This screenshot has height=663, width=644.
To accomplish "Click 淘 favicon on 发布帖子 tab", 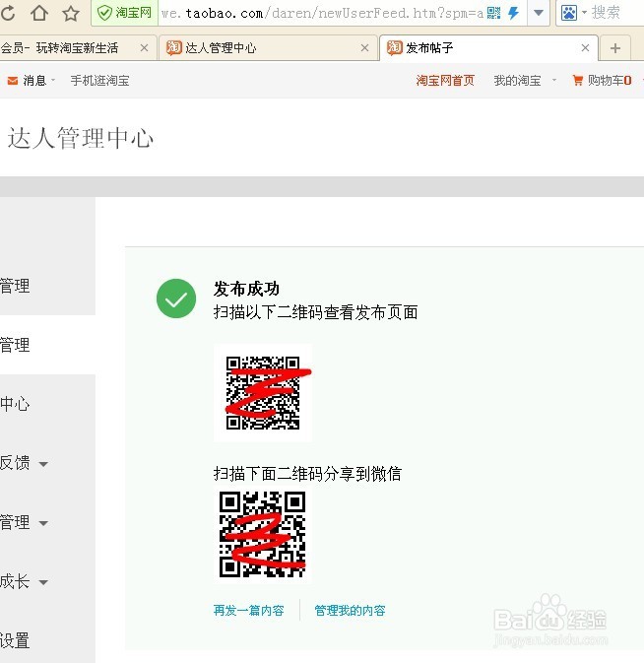I will (x=394, y=48).
